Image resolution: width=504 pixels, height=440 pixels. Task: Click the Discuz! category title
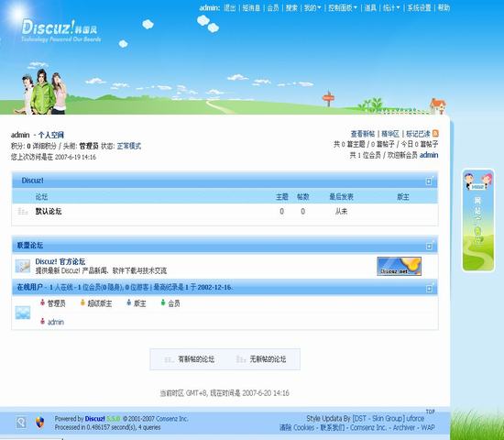pos(32,181)
